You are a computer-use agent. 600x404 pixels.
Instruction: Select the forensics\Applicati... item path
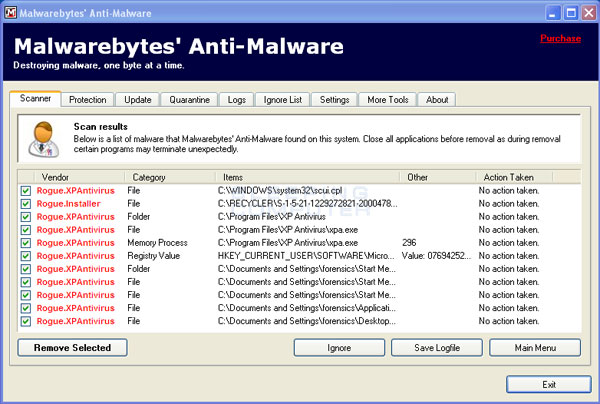coord(307,308)
